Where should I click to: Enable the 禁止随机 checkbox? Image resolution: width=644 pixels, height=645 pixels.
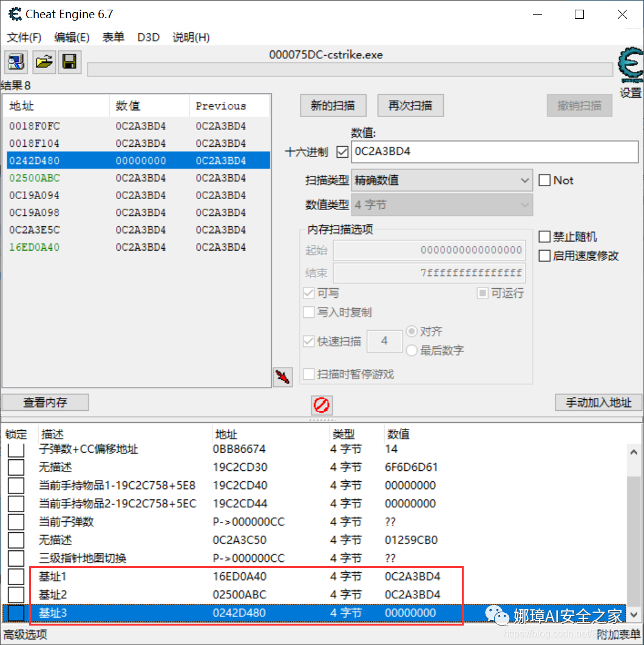544,237
